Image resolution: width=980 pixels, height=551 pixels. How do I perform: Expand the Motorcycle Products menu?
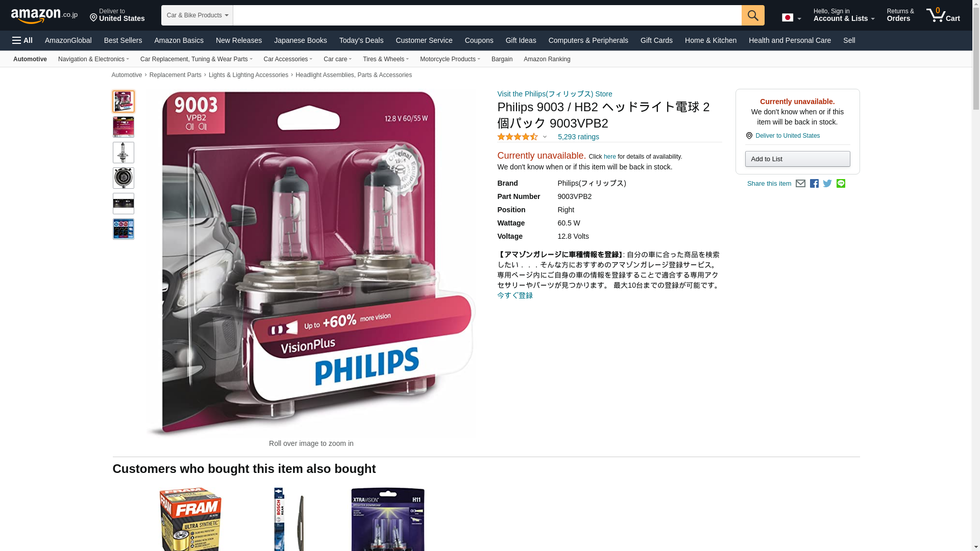(x=450, y=59)
